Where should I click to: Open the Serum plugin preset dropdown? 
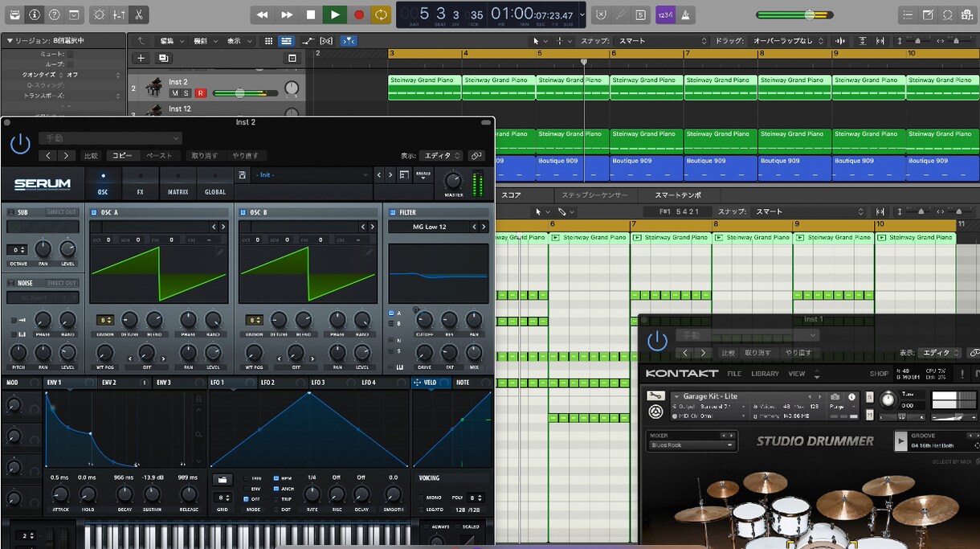click(x=111, y=138)
